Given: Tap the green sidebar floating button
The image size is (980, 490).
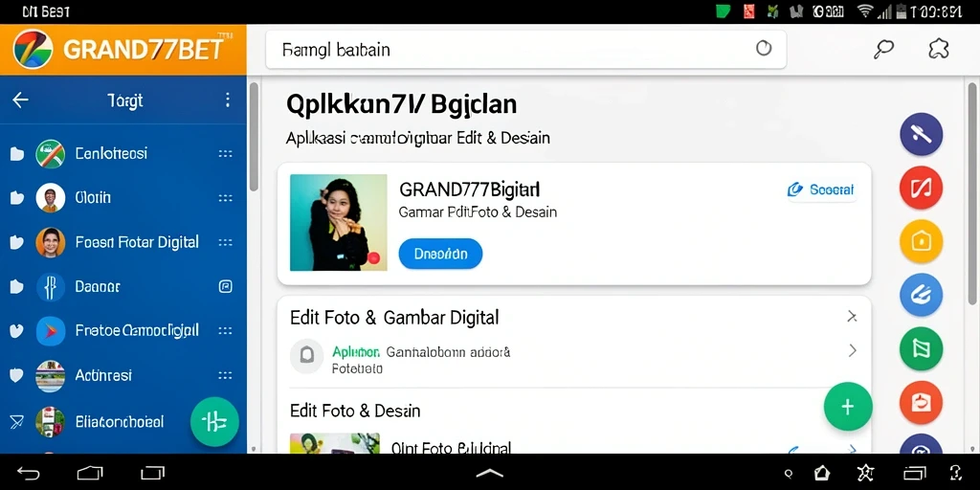Looking at the screenshot, I should pos(214,422).
